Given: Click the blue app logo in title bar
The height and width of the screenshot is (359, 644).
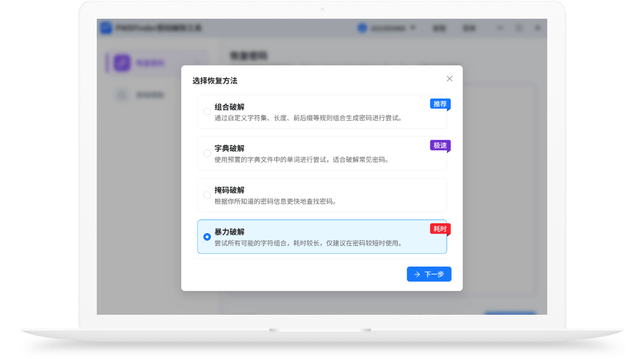Looking at the screenshot, I should 106,28.
